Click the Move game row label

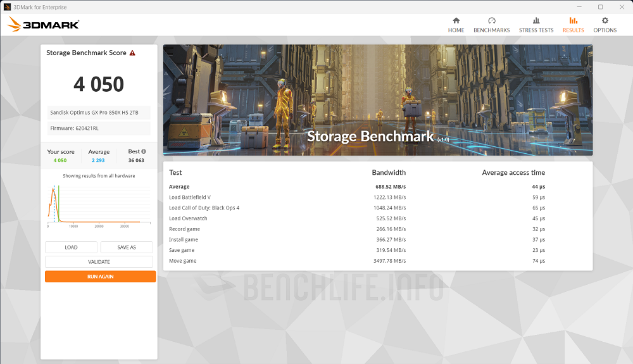pyautogui.click(x=182, y=261)
